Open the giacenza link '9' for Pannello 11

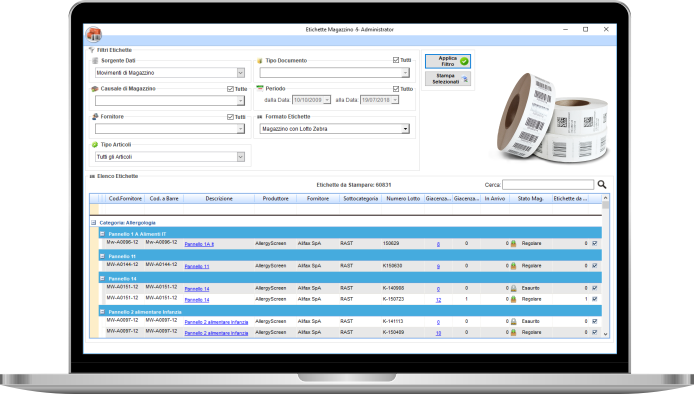[x=438, y=267]
